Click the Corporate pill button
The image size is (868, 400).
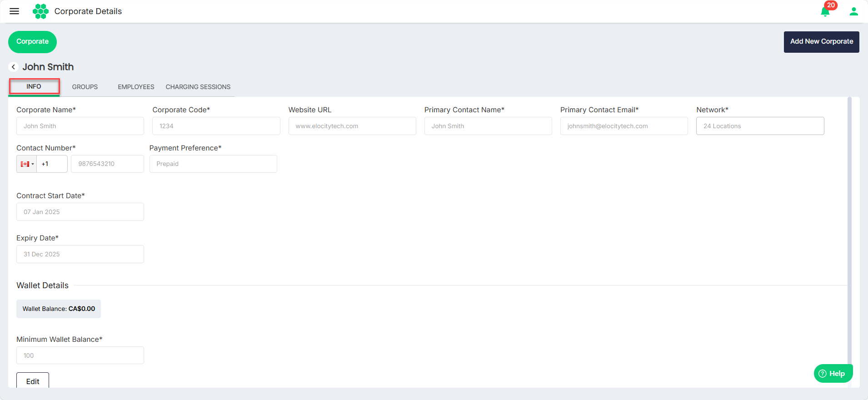pyautogui.click(x=32, y=42)
